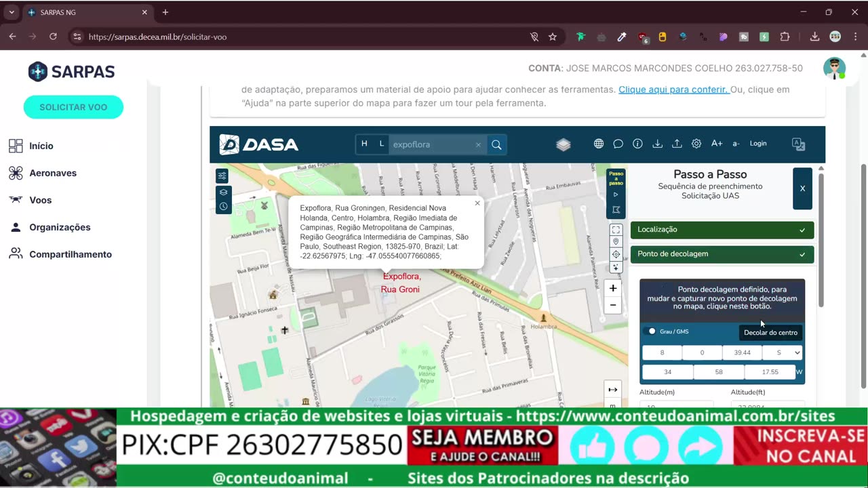Open the map layers stack icon
Viewport: 868px width, 488px height.
point(564,144)
